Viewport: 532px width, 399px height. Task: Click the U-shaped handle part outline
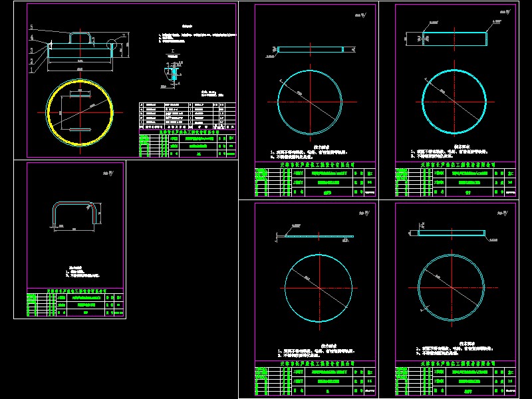[76, 213]
